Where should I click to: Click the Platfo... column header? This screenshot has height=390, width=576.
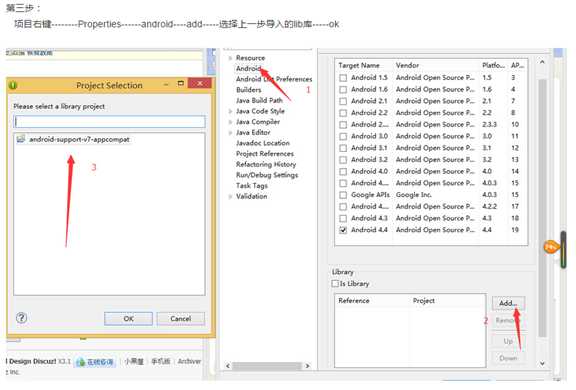[493, 65]
